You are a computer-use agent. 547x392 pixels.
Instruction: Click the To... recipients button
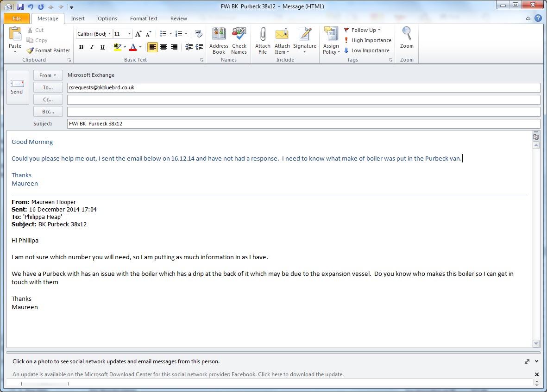[x=48, y=87]
